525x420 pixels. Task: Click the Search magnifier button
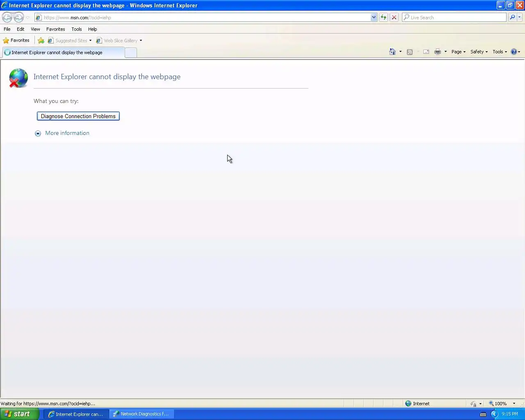(512, 17)
